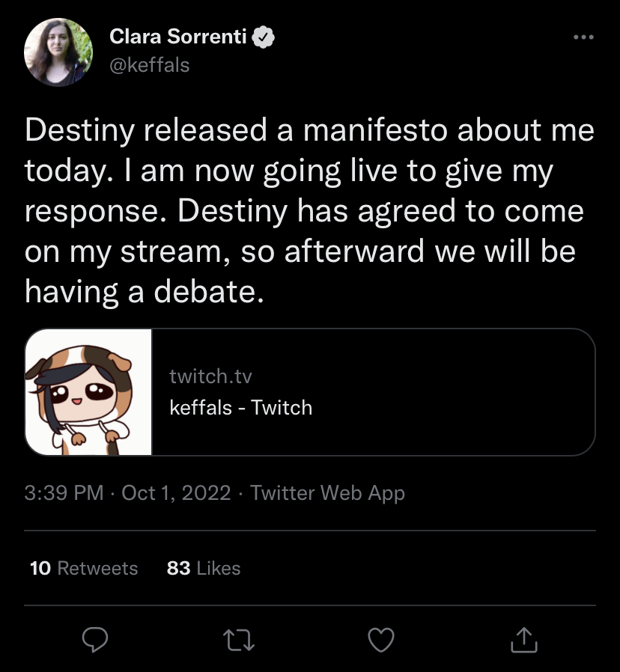Like the tweet with heart icon
The width and height of the screenshot is (620, 672).
381,640
